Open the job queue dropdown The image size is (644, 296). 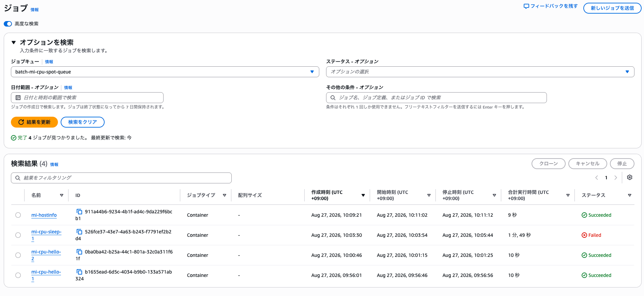[165, 72]
